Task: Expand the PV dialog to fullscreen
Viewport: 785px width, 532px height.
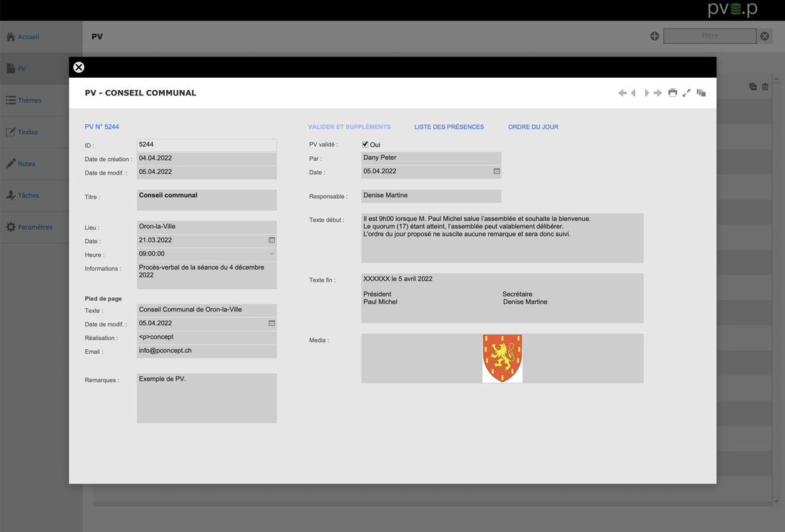Action: click(687, 93)
